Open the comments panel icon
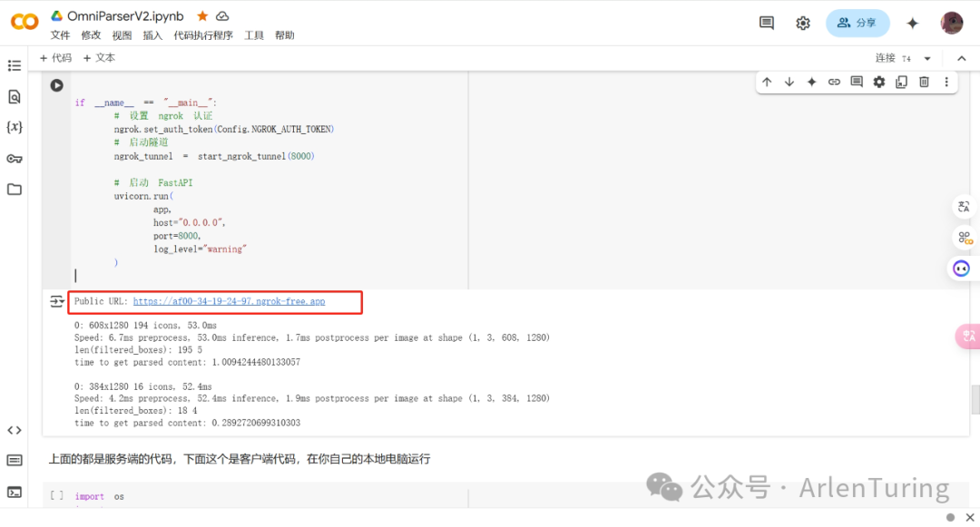This screenshot has width=980, height=527. coord(766,23)
